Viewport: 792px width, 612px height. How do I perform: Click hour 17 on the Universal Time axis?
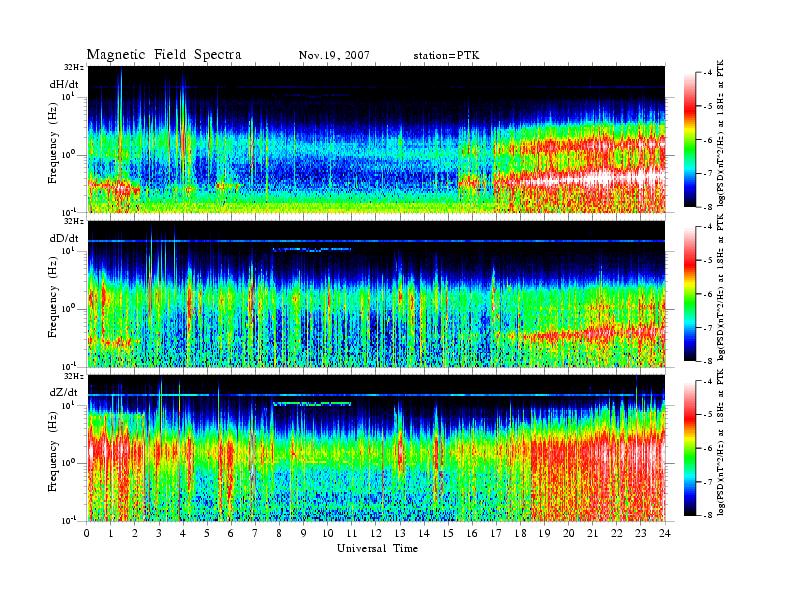[496, 534]
